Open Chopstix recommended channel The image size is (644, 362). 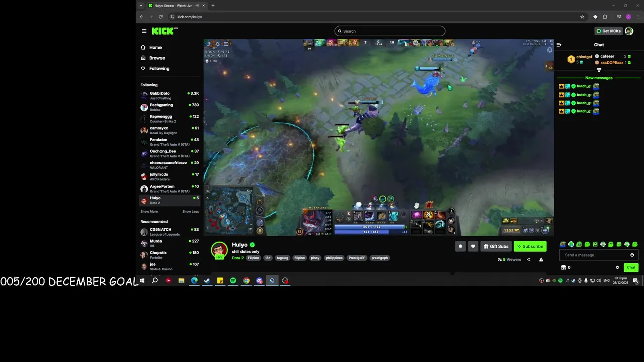[170, 255]
